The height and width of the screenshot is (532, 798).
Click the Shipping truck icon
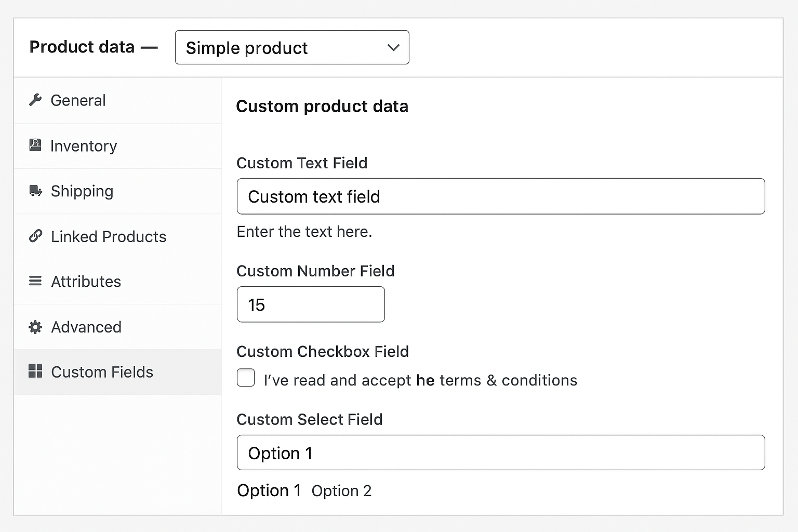[35, 191]
